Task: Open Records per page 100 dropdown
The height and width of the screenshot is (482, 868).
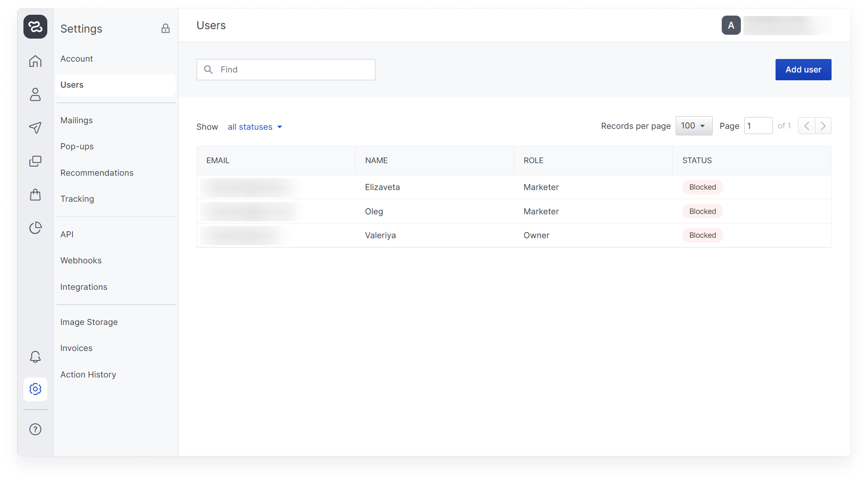Action: tap(694, 126)
